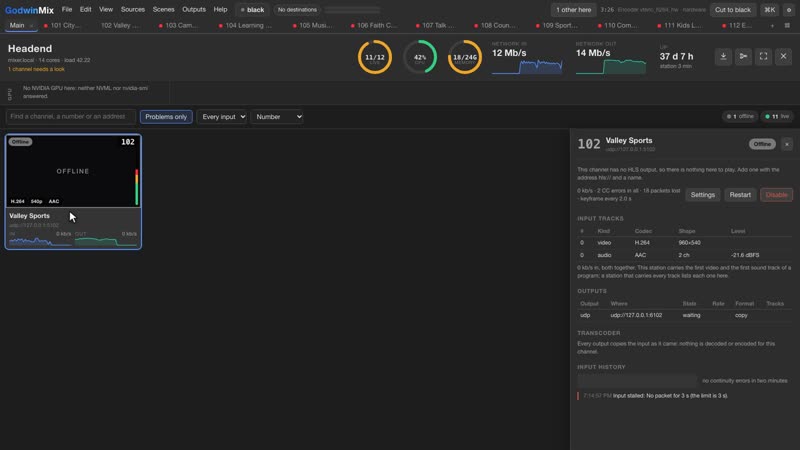This screenshot has width=800, height=450.
Task: Open Settings for Valley Sports channel
Action: pyautogui.click(x=703, y=195)
